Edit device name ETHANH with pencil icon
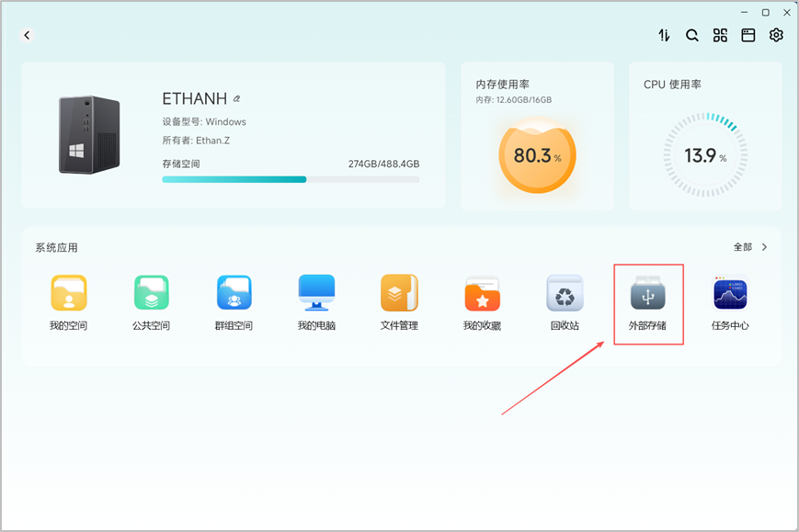The image size is (799, 532). (236, 98)
